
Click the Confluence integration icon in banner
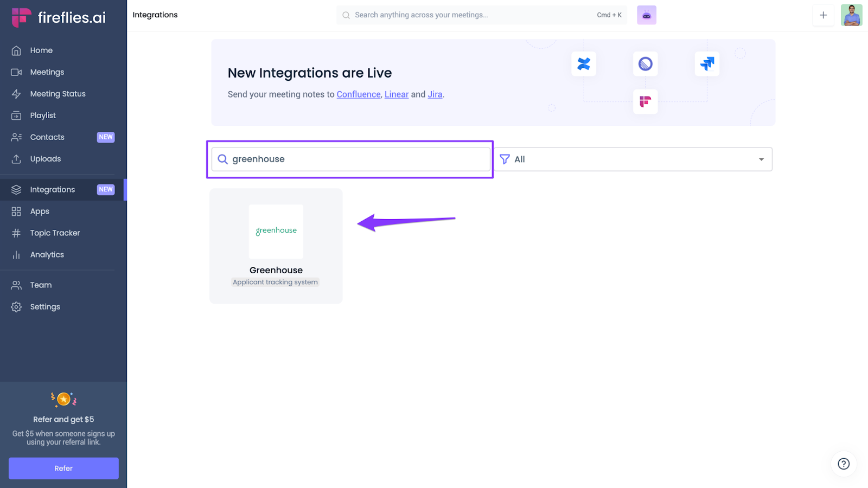point(584,64)
